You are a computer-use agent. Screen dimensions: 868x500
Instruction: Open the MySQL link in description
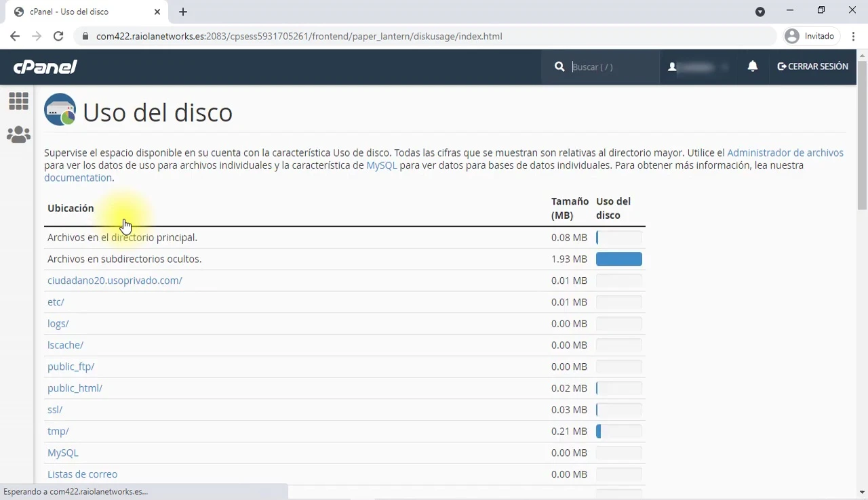pyautogui.click(x=382, y=165)
